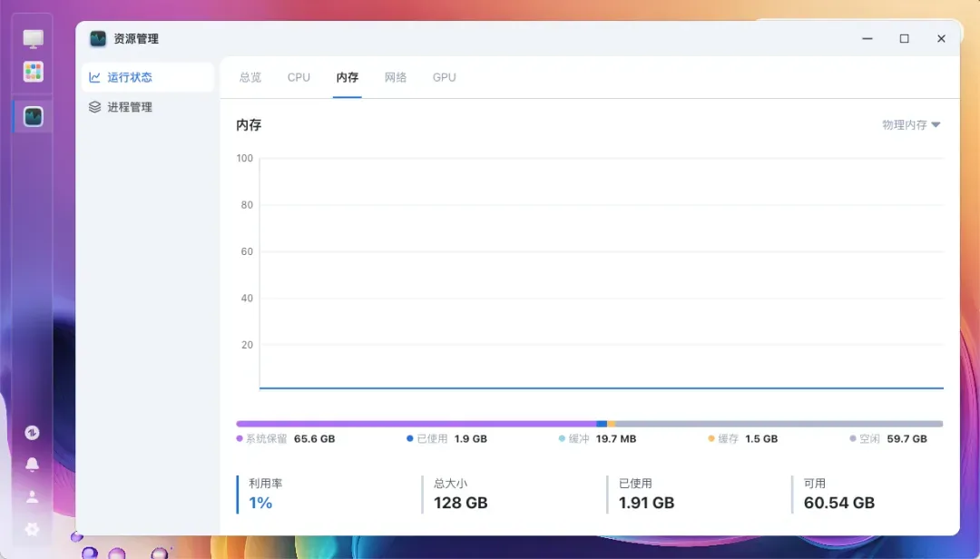This screenshot has width=980, height=559.
Task: Switch to the 总览 tab
Action: pos(250,77)
